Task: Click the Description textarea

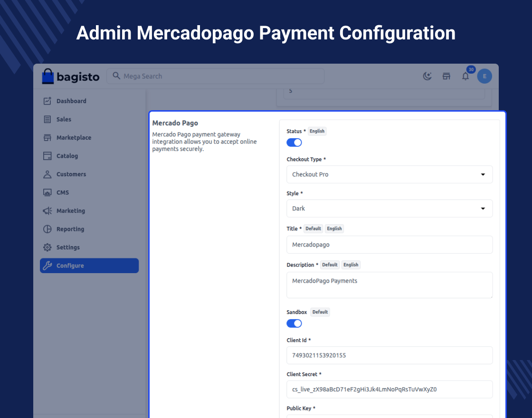Action: (x=389, y=285)
